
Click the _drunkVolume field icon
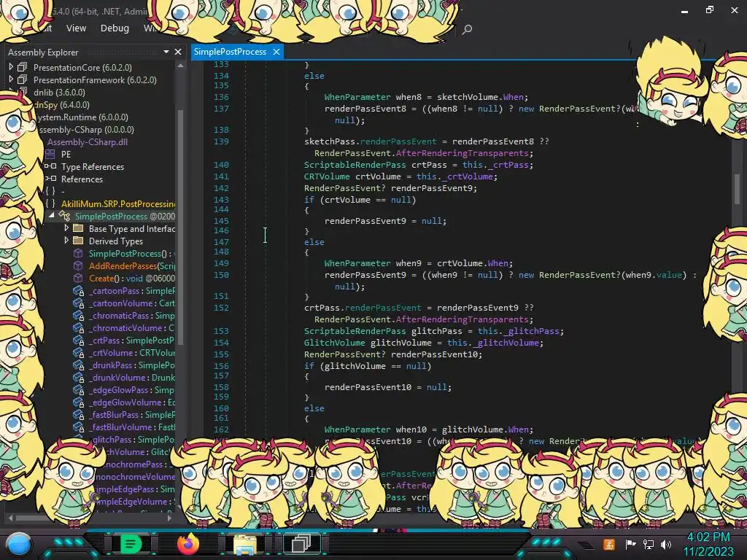[78, 377]
